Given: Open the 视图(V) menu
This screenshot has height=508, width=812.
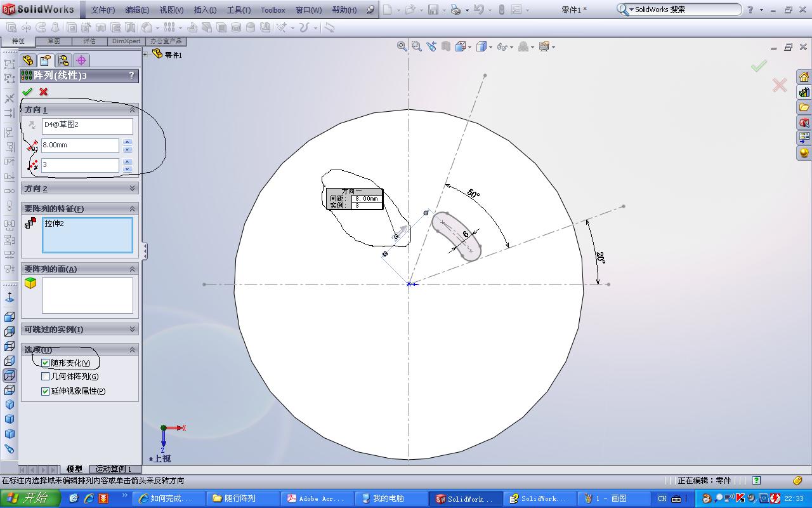Looking at the screenshot, I should [171, 10].
